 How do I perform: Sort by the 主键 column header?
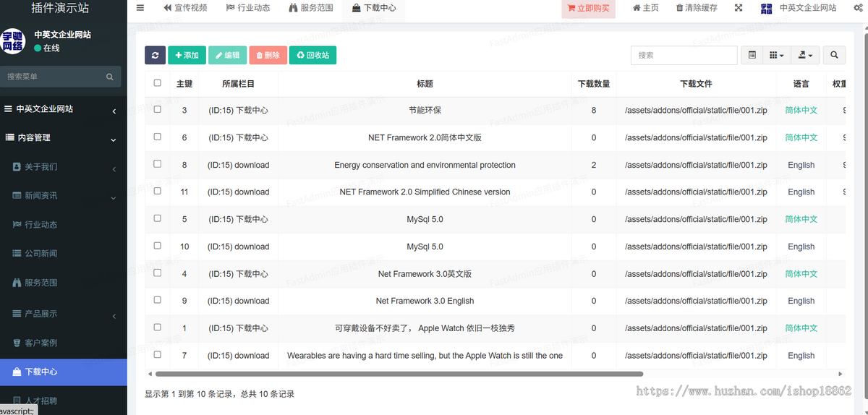184,84
